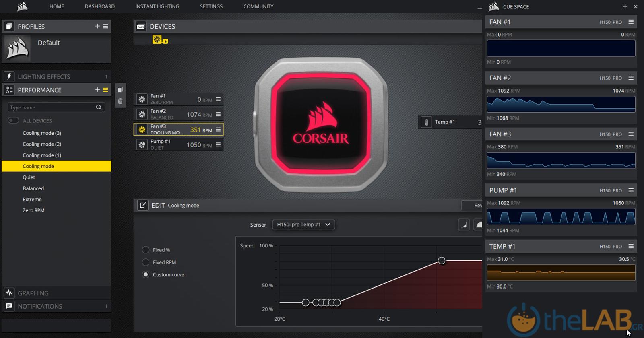Toggle the All Devices switch
Image resolution: width=644 pixels, height=338 pixels.
[13, 120]
